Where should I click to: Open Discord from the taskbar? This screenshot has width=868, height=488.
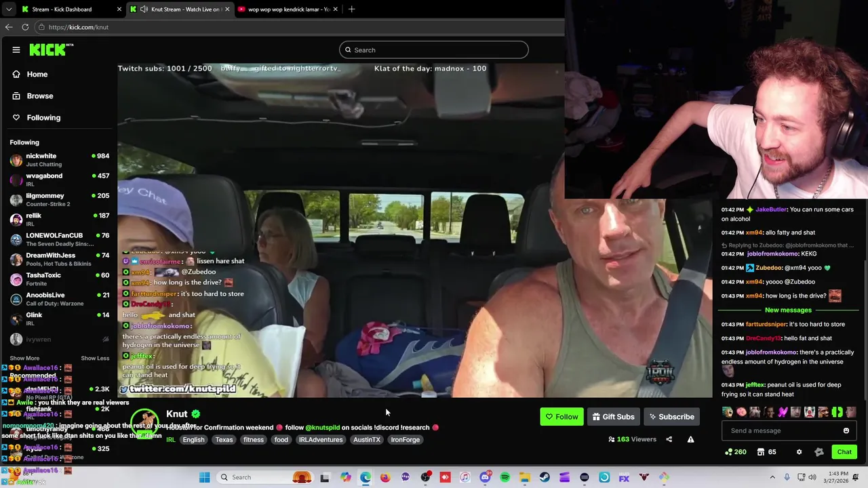(485, 477)
